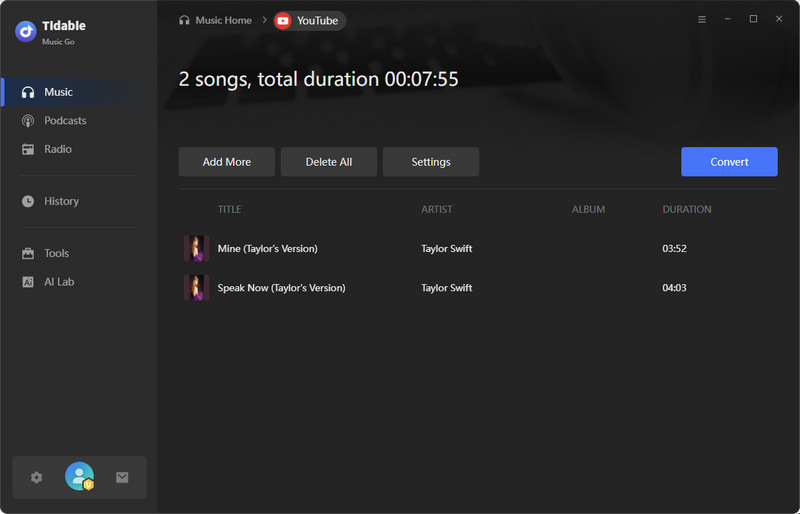Click the 04:03 duration value
The height and width of the screenshot is (514, 800).
[674, 288]
